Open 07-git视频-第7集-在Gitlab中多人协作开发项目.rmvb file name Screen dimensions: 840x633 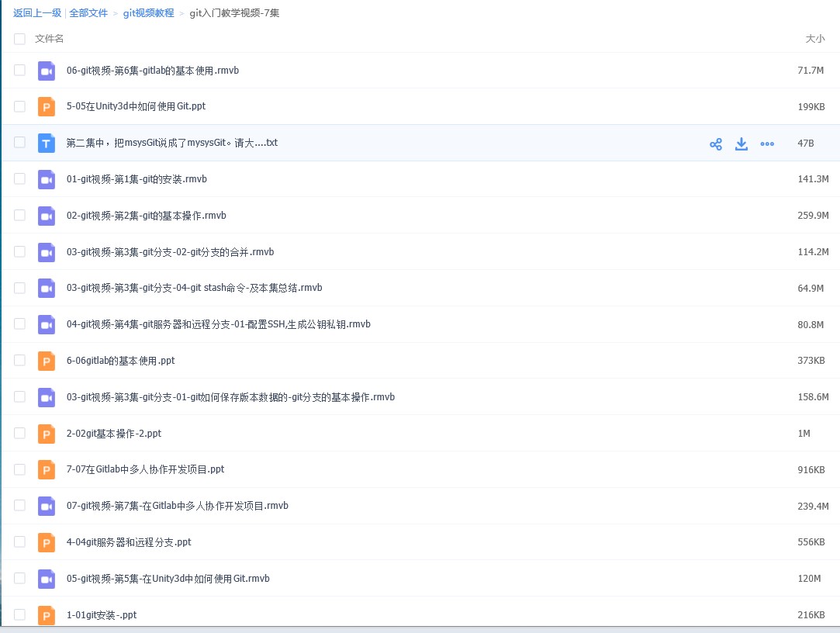(178, 506)
